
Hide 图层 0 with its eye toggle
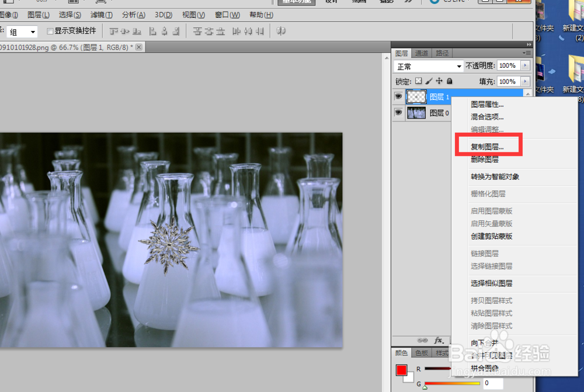[399, 112]
